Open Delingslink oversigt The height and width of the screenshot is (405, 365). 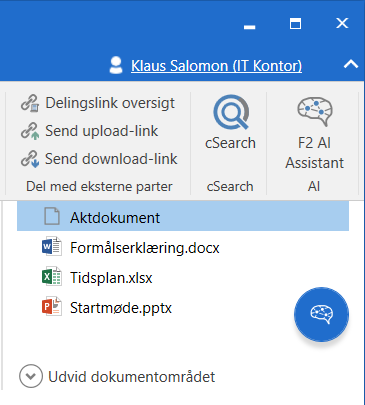click(98, 103)
